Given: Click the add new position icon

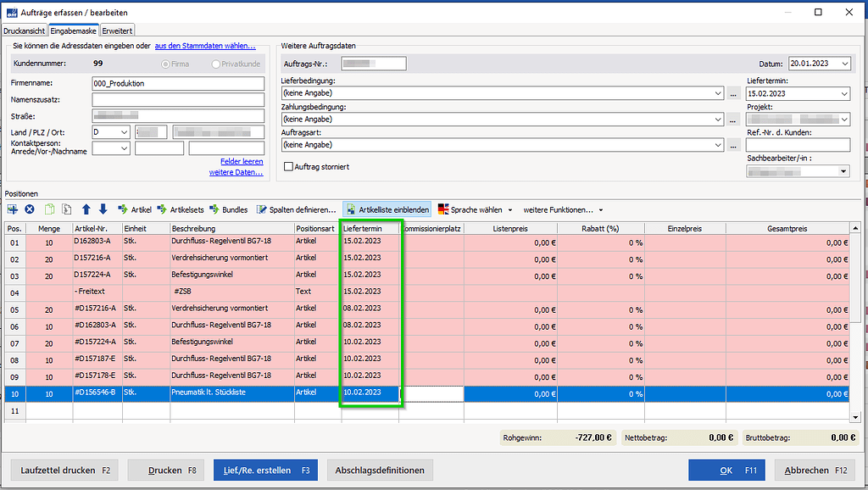Looking at the screenshot, I should click(x=12, y=209).
